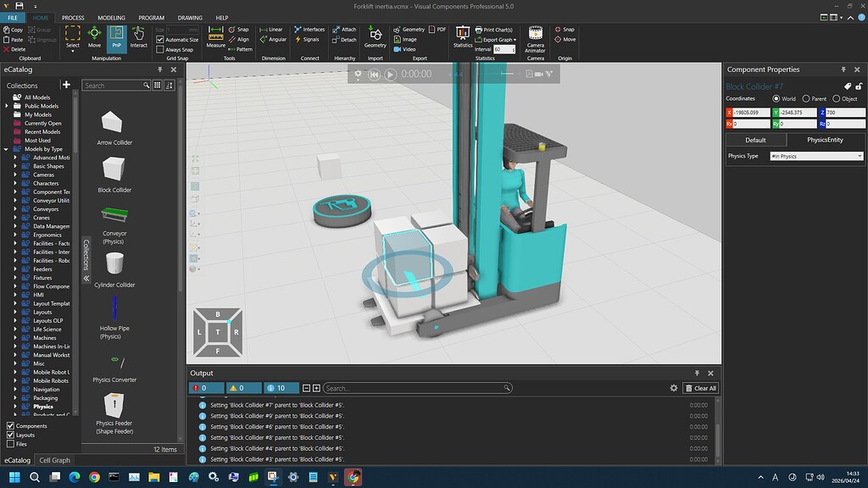
Task: Select the PnP manipulation tool
Action: [x=116, y=37]
